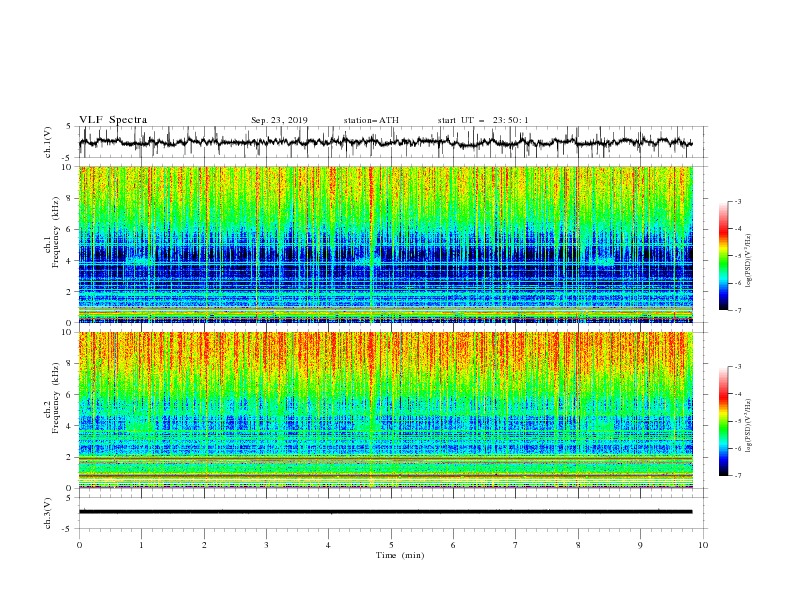Click the ch.1 spectrogram color scale bar
This screenshot has height=612, width=792.
click(x=723, y=256)
